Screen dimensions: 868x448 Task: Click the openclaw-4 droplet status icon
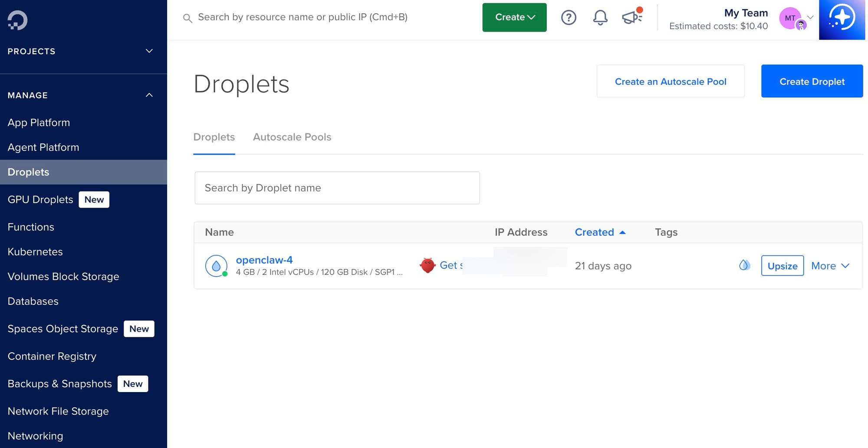[216, 266]
